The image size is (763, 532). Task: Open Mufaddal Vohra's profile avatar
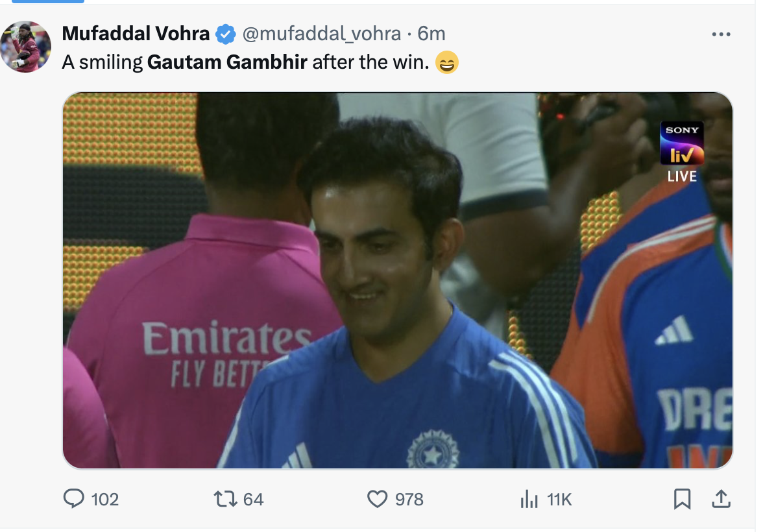pyautogui.click(x=26, y=46)
